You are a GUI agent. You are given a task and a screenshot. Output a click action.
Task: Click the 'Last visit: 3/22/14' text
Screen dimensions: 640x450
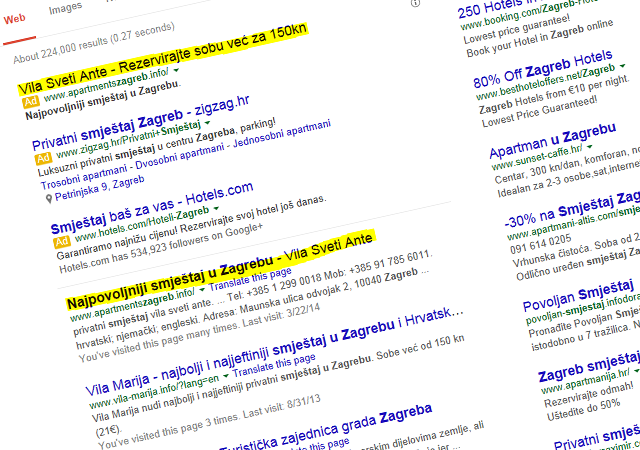[x=281, y=316]
